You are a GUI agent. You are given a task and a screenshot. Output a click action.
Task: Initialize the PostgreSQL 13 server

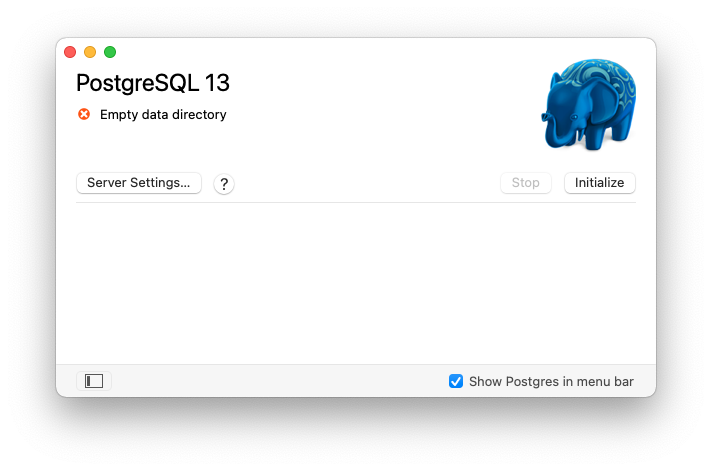(600, 183)
